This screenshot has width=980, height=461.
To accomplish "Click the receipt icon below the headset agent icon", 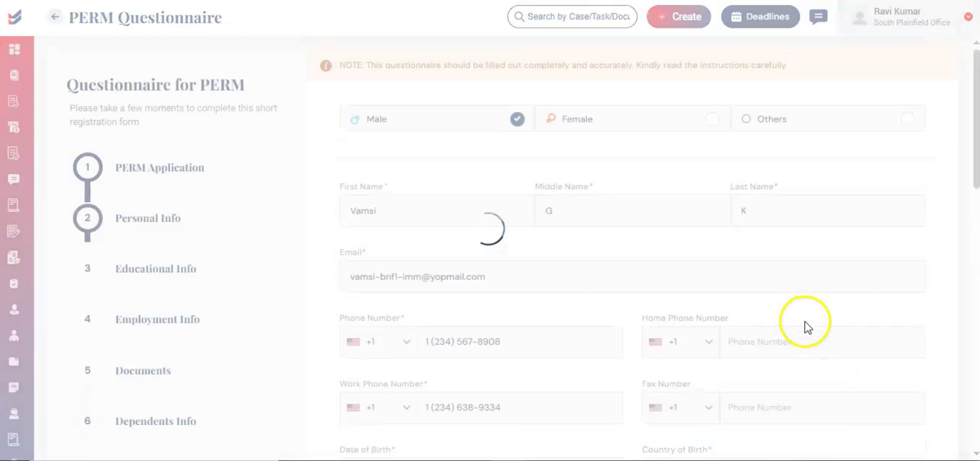I will point(13,439).
